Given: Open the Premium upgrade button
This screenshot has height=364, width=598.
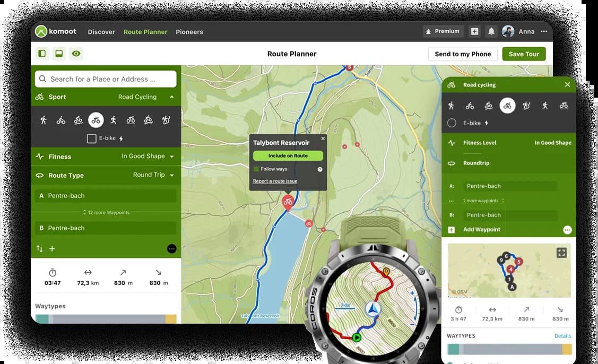Looking at the screenshot, I should point(443,31).
